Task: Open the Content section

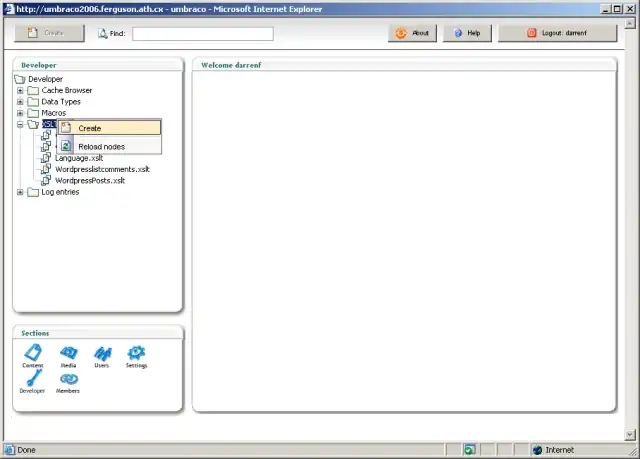Action: click(x=33, y=352)
